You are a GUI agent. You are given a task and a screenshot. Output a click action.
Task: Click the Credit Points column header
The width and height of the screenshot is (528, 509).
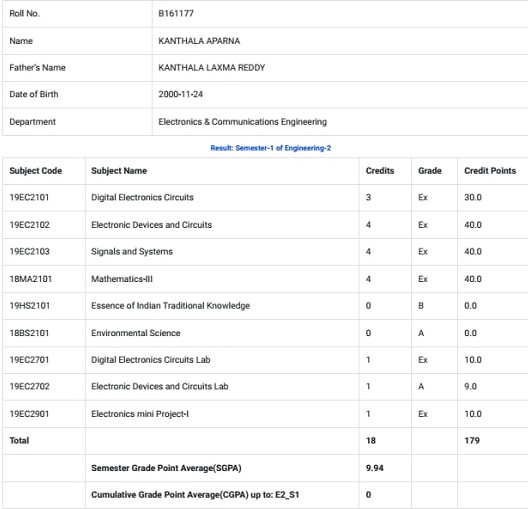coord(490,171)
